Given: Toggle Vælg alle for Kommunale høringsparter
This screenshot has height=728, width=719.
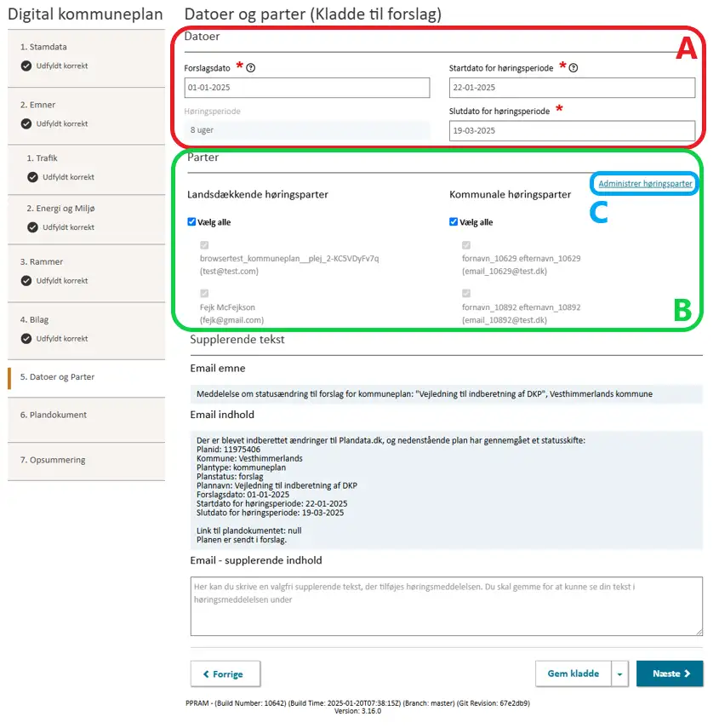Looking at the screenshot, I should pyautogui.click(x=454, y=221).
